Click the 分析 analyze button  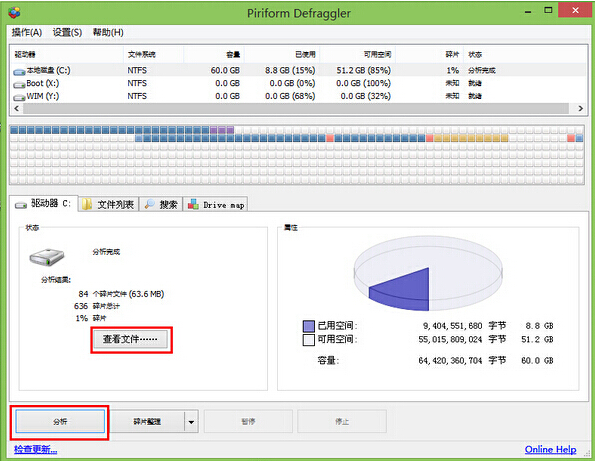pos(60,421)
